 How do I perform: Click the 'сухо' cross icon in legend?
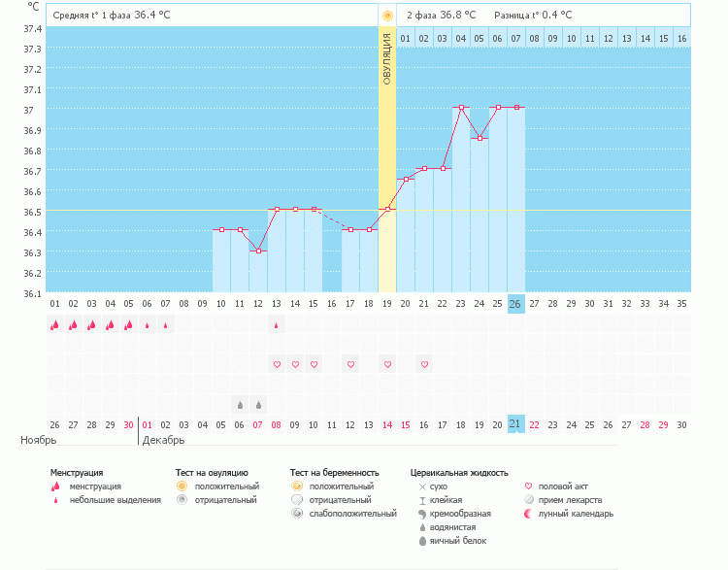pyautogui.click(x=422, y=486)
